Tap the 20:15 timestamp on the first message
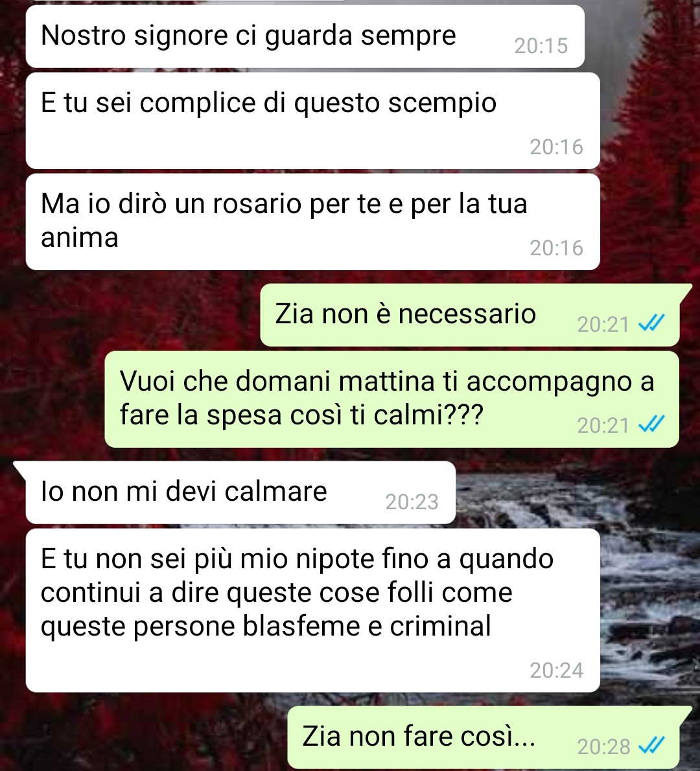This screenshot has width=700, height=771. point(541,46)
